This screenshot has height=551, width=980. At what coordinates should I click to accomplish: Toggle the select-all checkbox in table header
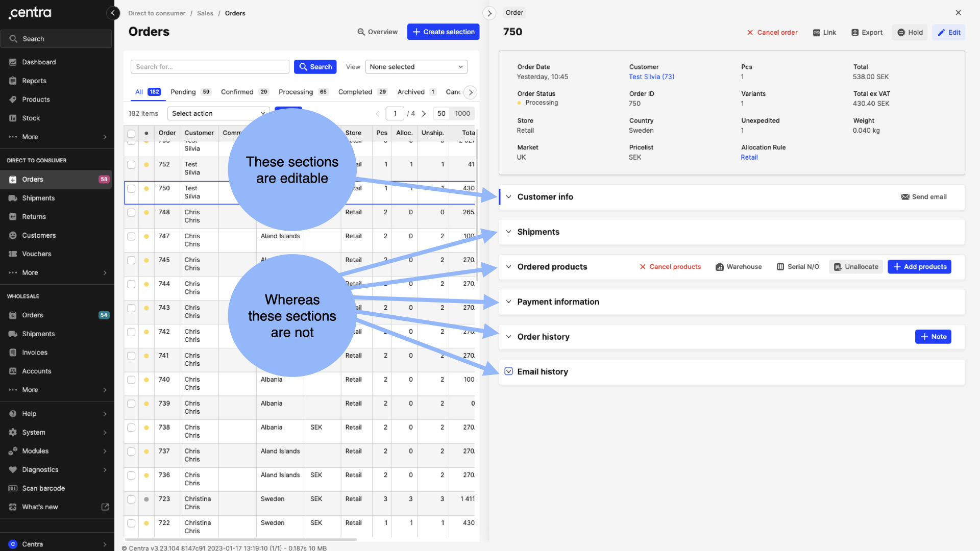[131, 133]
